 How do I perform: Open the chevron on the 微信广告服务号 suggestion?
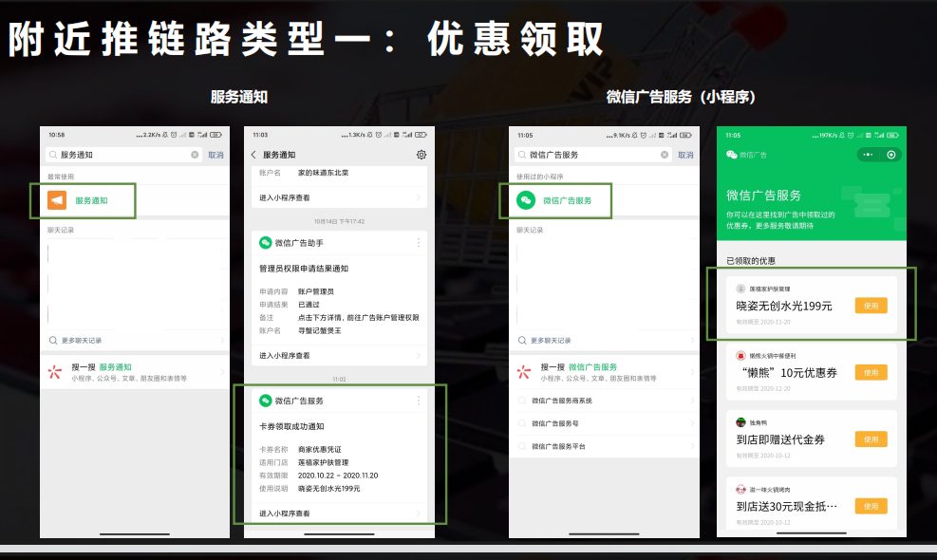[692, 423]
